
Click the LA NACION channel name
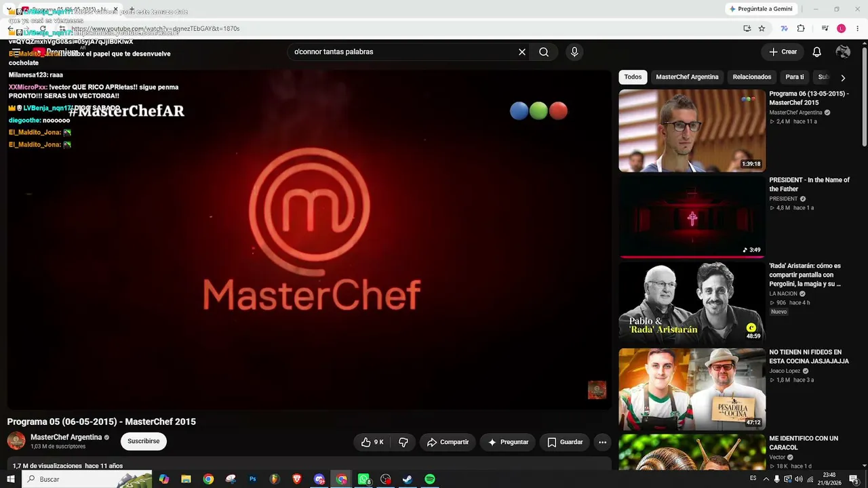pyautogui.click(x=783, y=294)
